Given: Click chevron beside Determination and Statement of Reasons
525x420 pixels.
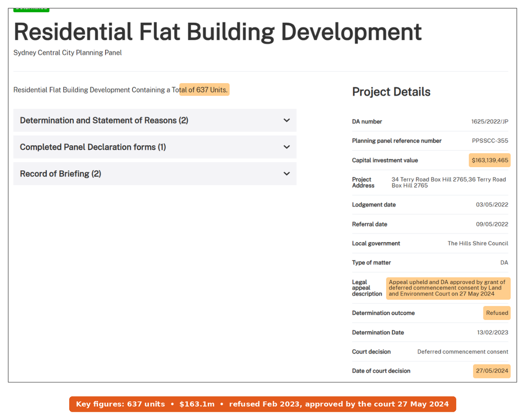Looking at the screenshot, I should [x=287, y=120].
